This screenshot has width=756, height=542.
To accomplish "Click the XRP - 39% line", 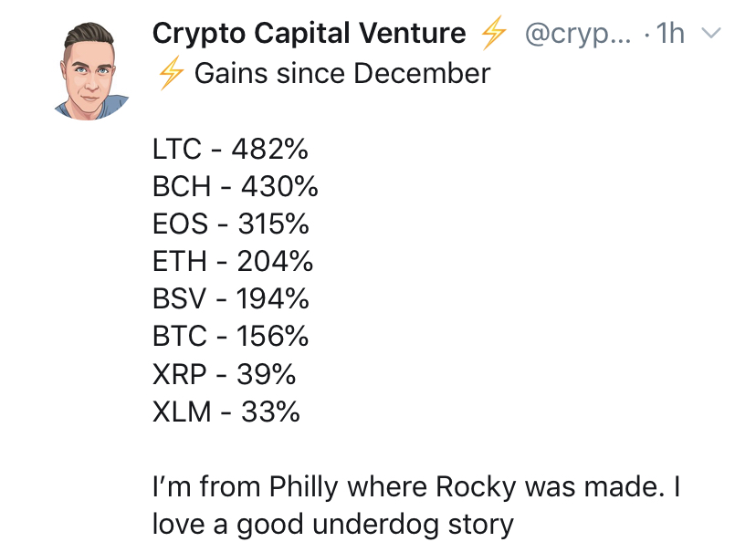I will pyautogui.click(x=224, y=374).
